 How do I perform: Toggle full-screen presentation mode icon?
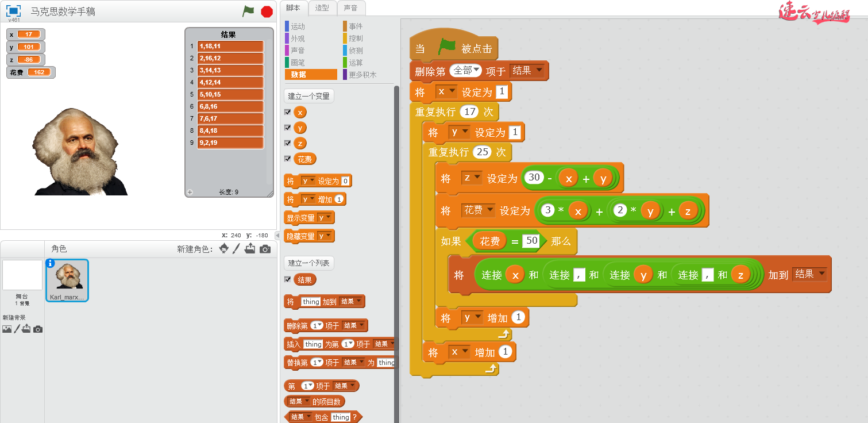click(13, 11)
